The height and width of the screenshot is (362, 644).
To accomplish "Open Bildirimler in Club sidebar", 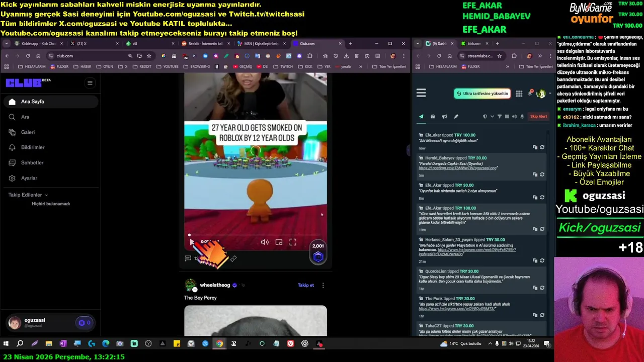I will tap(50, 147).
